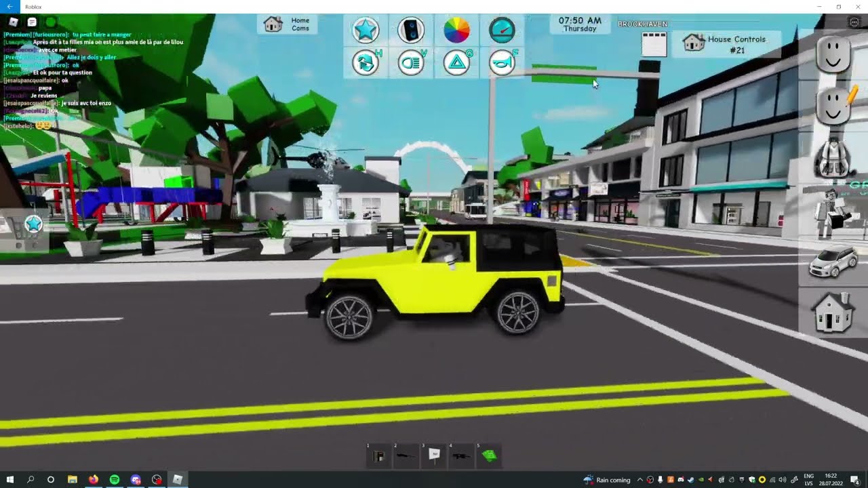Expand hidden system tray icons chevron

pos(640,480)
